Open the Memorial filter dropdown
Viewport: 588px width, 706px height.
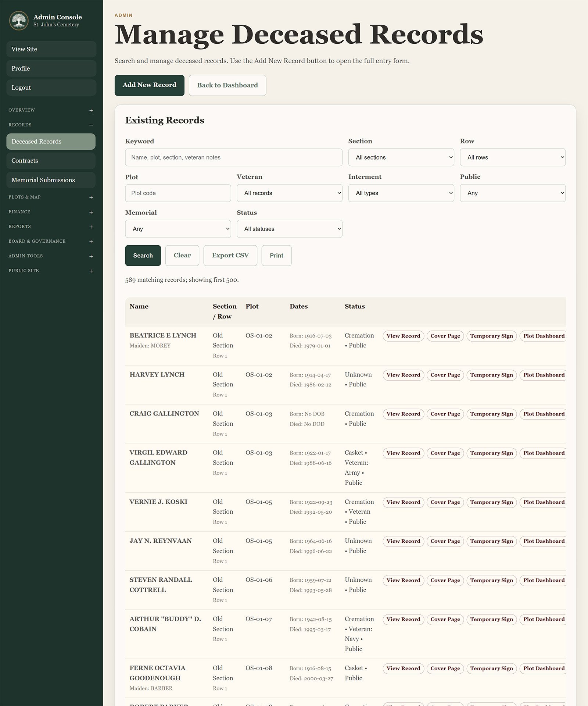point(178,229)
